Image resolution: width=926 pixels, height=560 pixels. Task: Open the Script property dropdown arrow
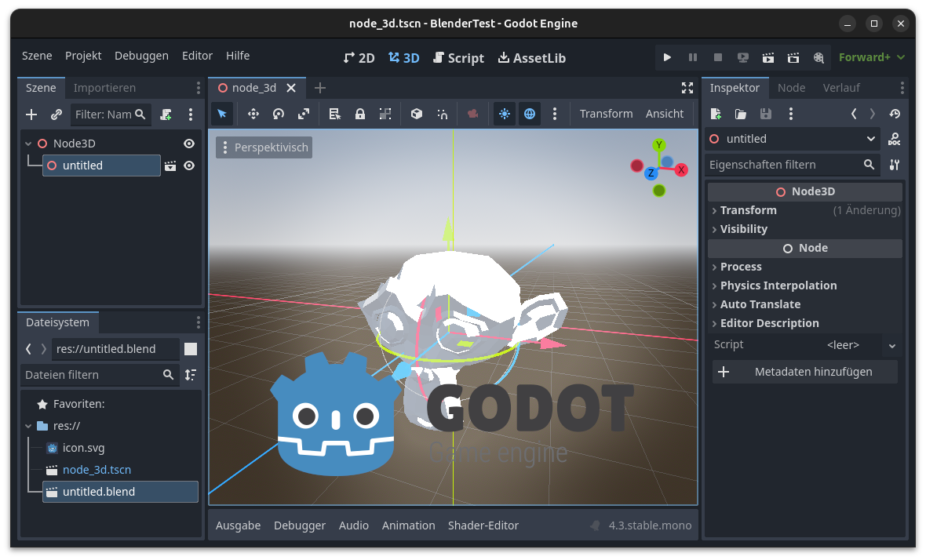click(891, 345)
